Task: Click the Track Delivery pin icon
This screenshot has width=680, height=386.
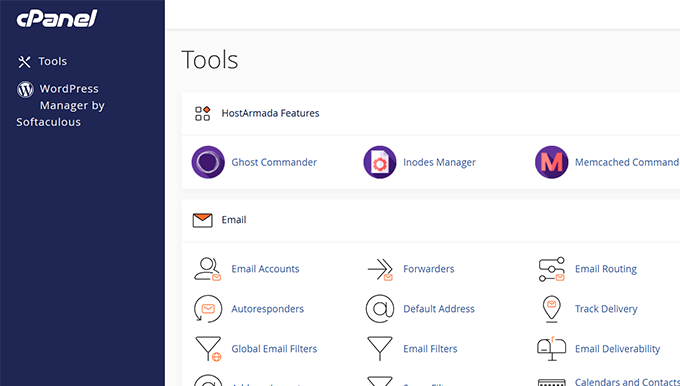Action: tap(552, 309)
